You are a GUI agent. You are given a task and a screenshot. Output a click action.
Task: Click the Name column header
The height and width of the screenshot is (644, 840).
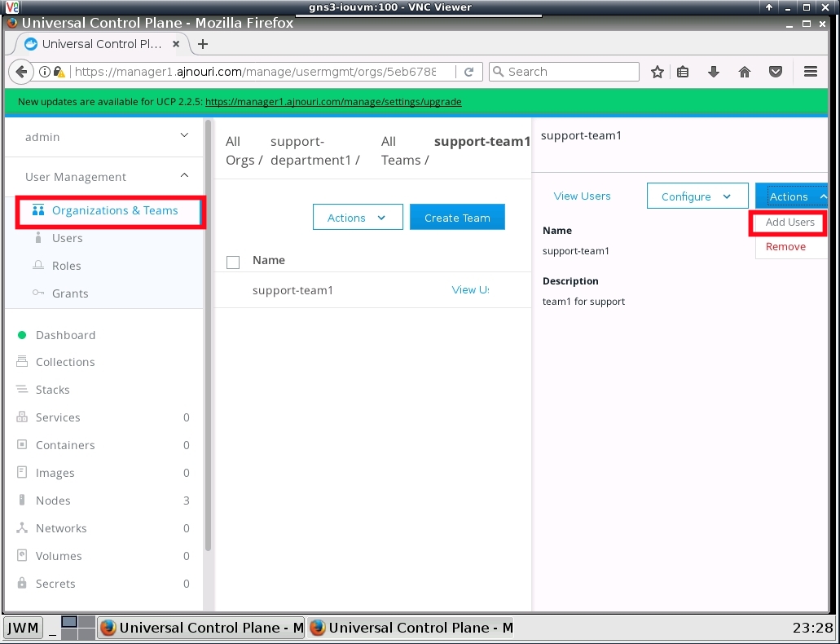tap(268, 260)
